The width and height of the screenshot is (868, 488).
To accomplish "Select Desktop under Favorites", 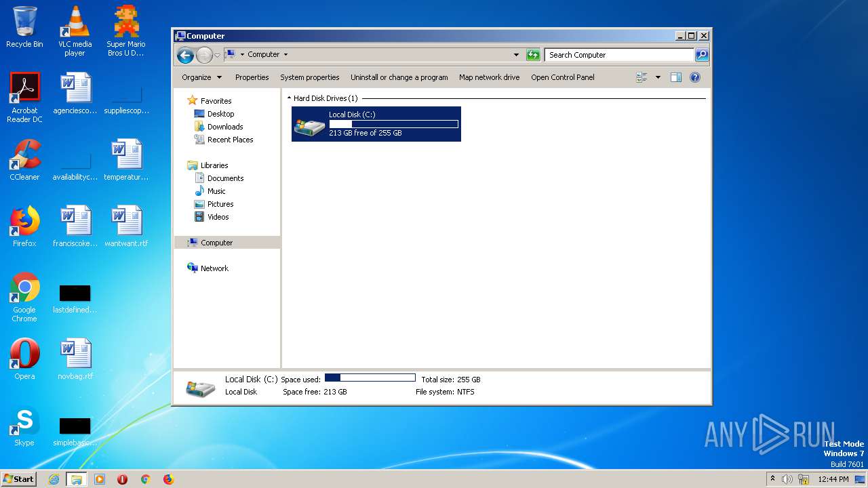I will click(220, 114).
